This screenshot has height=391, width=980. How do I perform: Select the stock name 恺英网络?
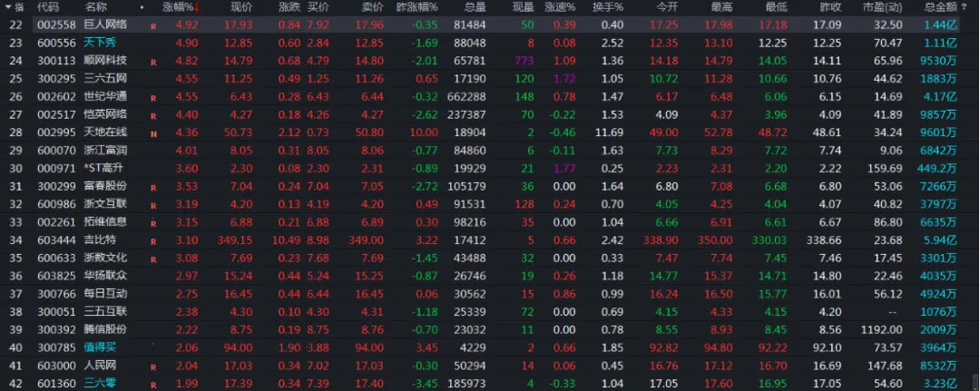pos(106,114)
